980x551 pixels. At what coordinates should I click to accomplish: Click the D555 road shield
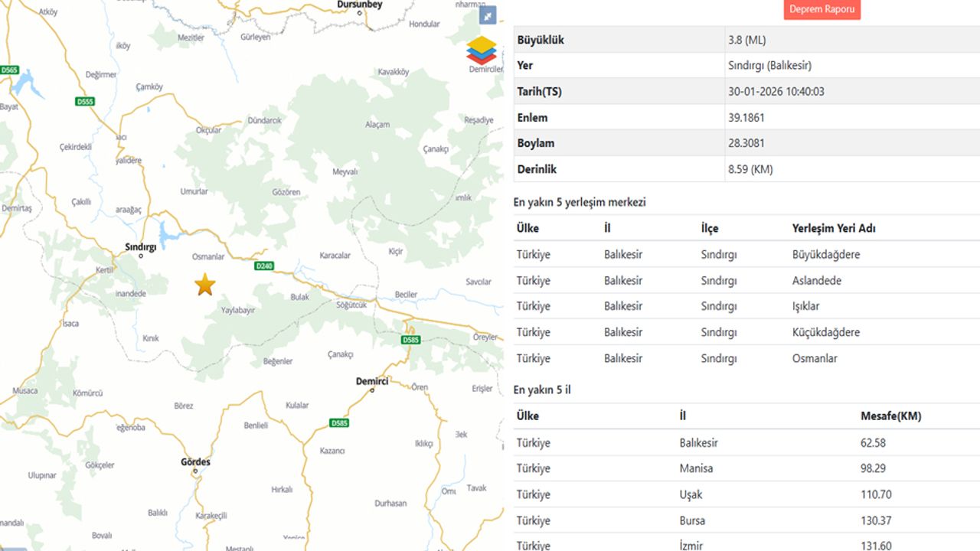pyautogui.click(x=85, y=102)
